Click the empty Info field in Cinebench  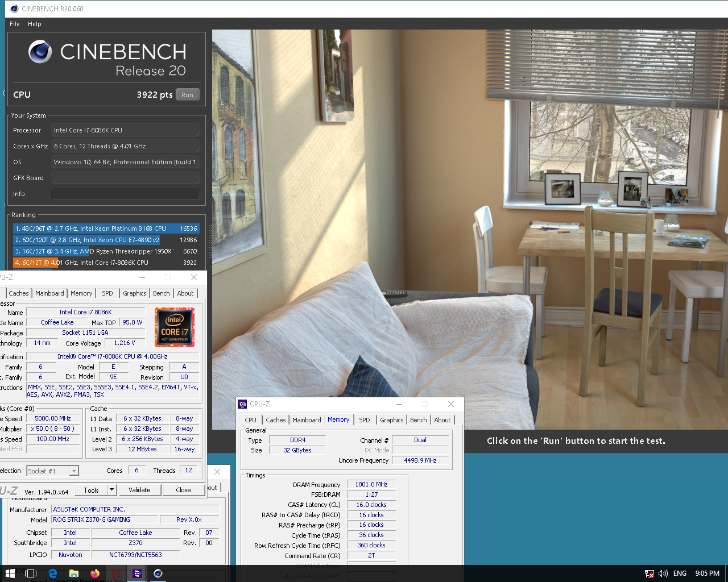pos(125,194)
